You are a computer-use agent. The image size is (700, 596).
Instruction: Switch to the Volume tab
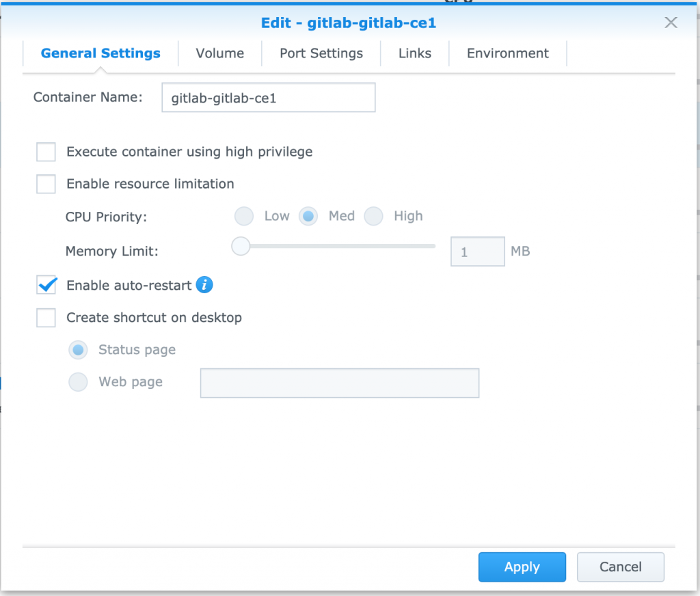(x=219, y=53)
